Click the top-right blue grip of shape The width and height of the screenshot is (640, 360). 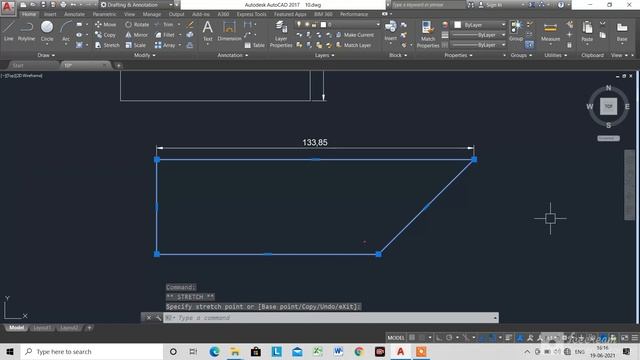pyautogui.click(x=474, y=160)
